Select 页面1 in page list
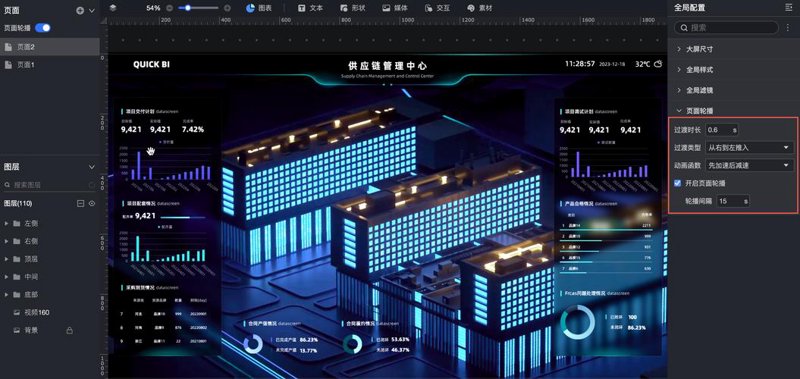This screenshot has width=800, height=379. (x=49, y=65)
